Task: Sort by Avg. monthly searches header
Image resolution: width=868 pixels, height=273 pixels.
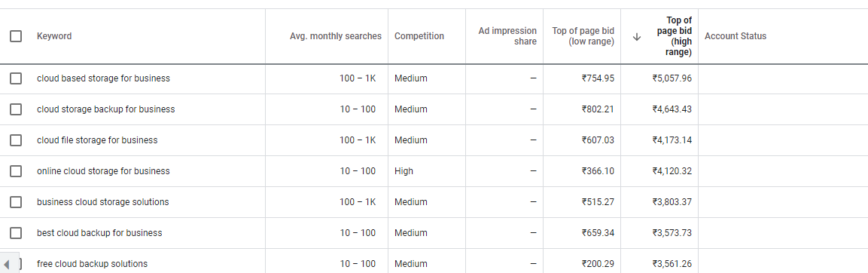Action: tap(336, 36)
